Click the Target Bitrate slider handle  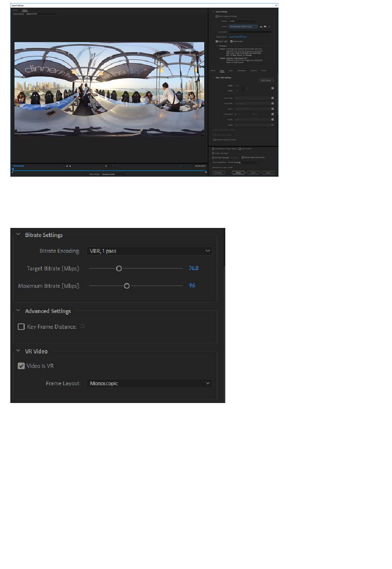click(119, 268)
